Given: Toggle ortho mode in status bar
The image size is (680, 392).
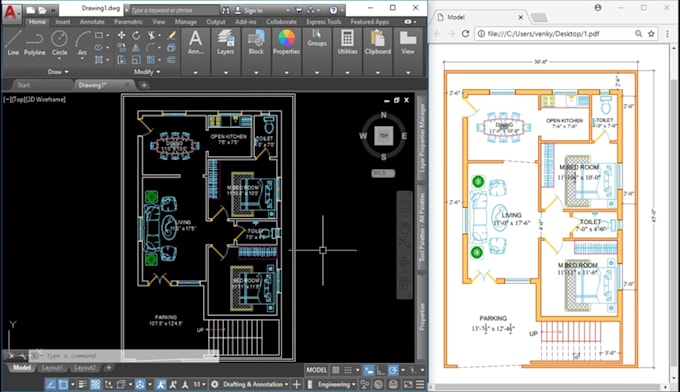Looking at the screenshot, I should 381,370.
